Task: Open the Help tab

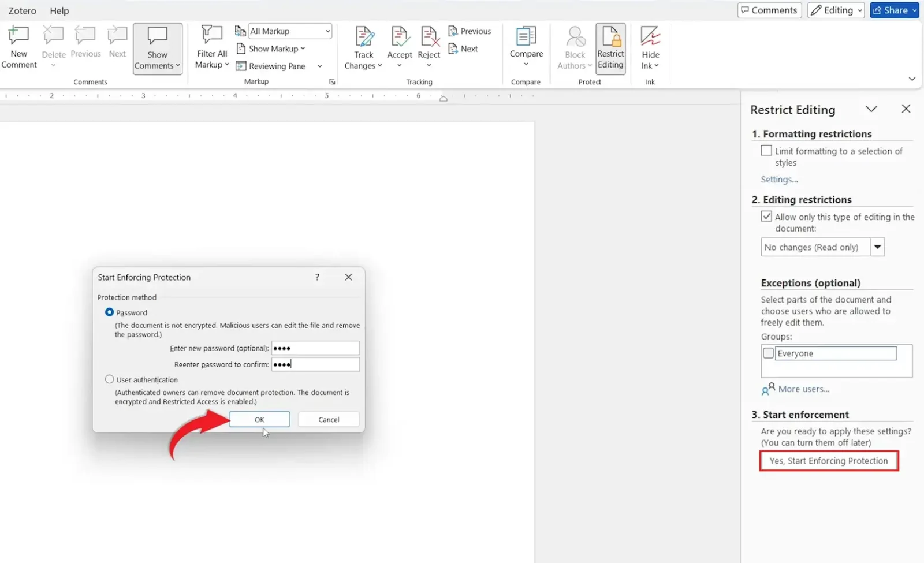Action: pos(59,10)
